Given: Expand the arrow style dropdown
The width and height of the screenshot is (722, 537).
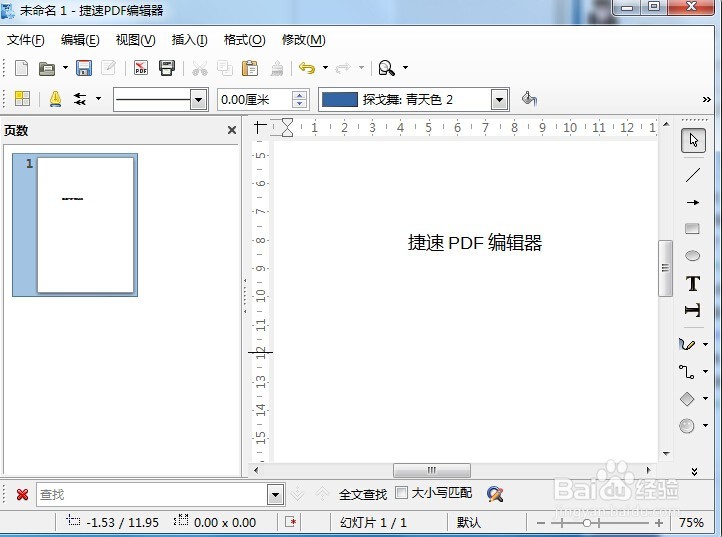Looking at the screenshot, I should pyautogui.click(x=98, y=98).
